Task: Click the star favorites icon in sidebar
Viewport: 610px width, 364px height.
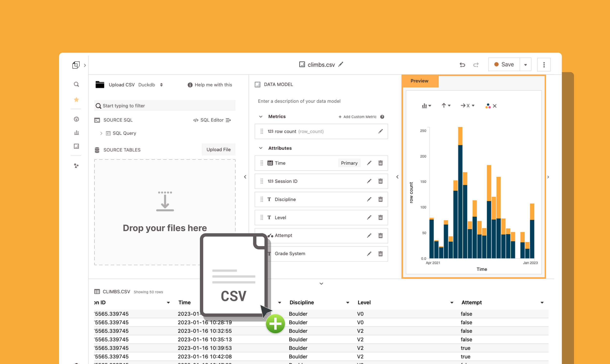Action: (x=76, y=100)
